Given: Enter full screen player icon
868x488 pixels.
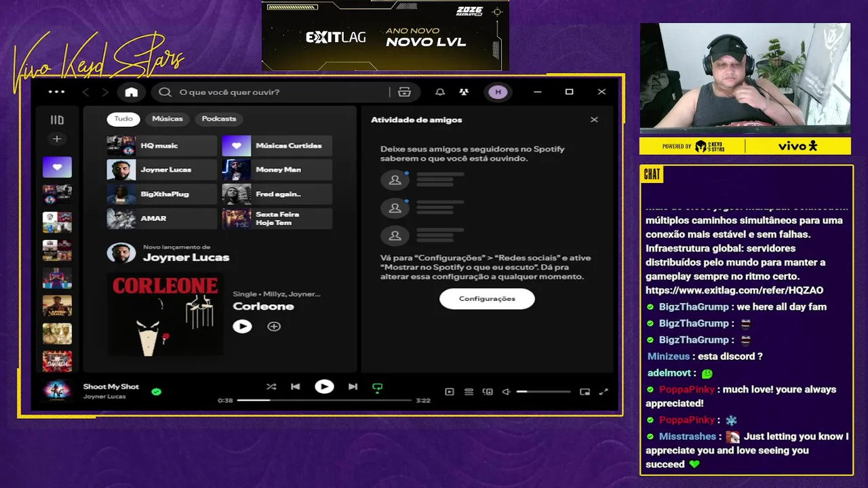Looking at the screenshot, I should coord(604,392).
